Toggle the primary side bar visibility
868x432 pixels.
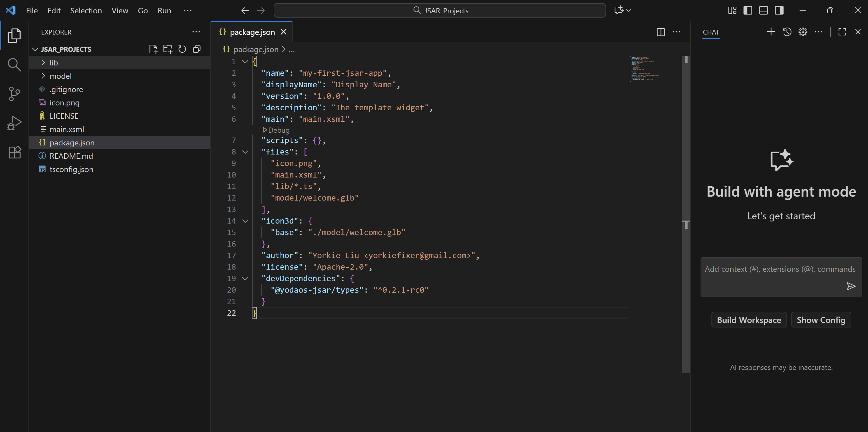click(x=748, y=11)
